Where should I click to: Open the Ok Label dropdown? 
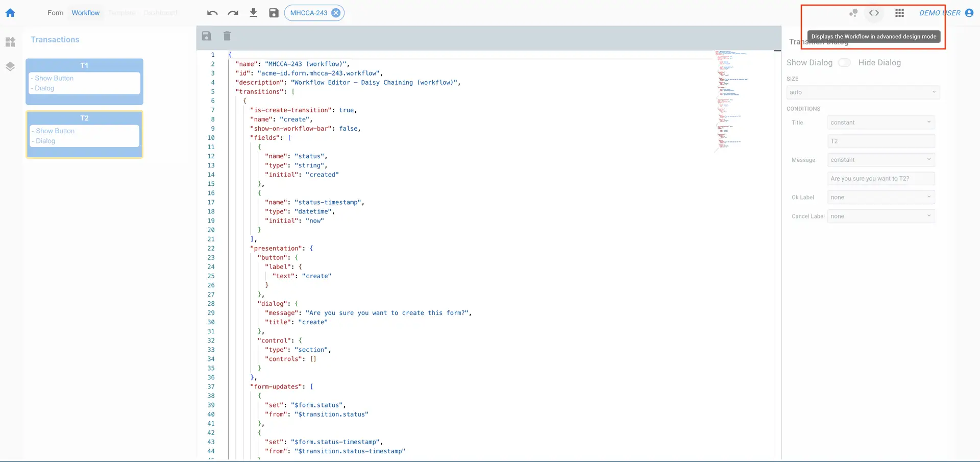(x=881, y=197)
